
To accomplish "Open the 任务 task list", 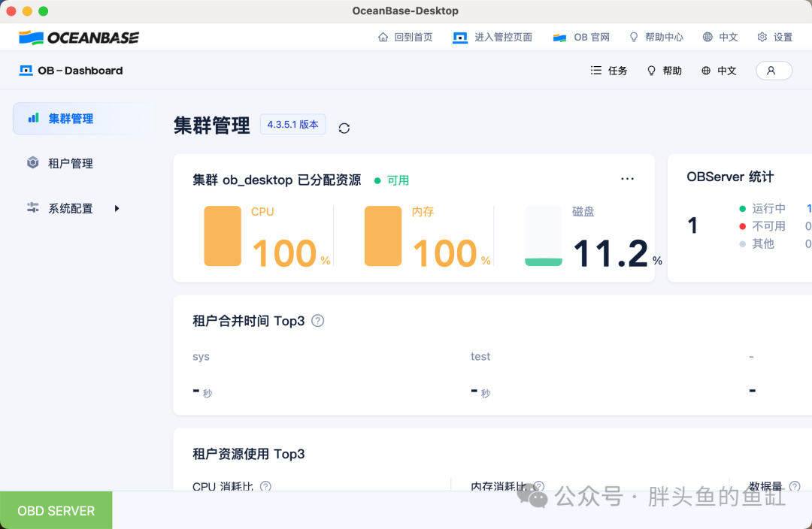I will pos(609,71).
